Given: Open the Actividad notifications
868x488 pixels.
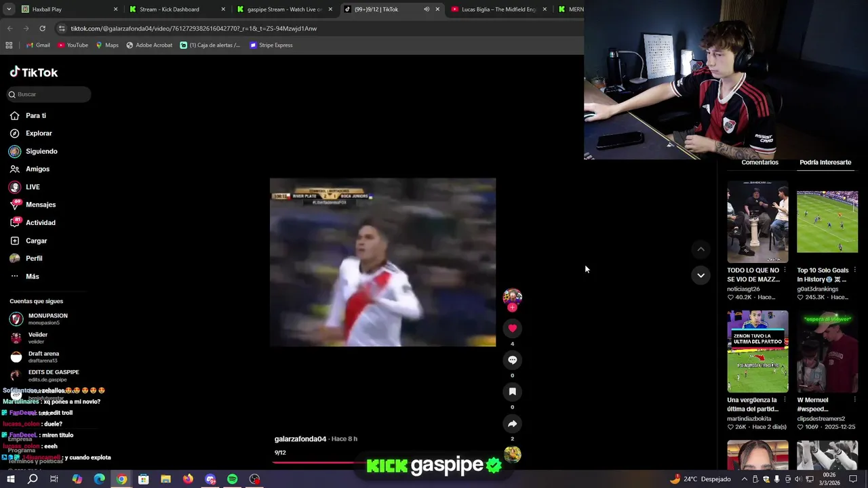Looking at the screenshot, I should [x=33, y=222].
